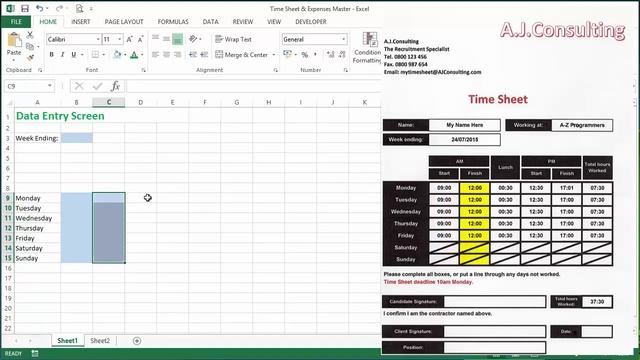Click the Insert Function fx icon

click(116, 86)
